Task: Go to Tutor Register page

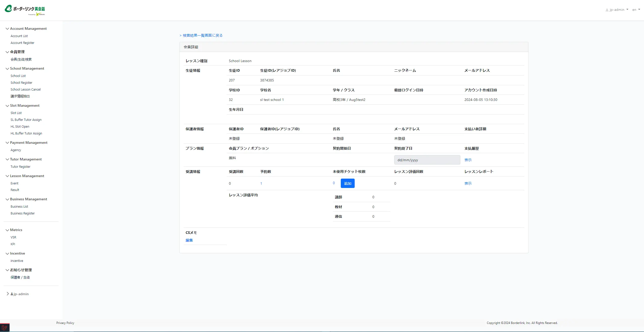Action: coord(20,167)
